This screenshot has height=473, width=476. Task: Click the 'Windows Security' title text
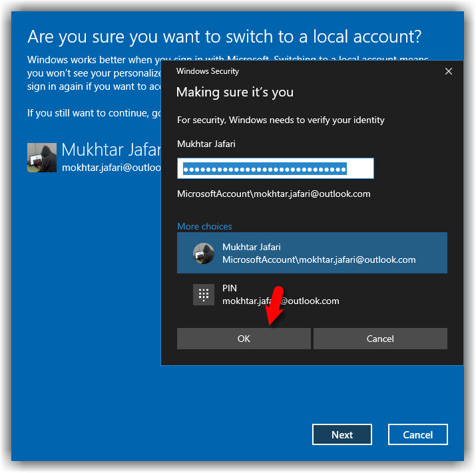tap(208, 71)
